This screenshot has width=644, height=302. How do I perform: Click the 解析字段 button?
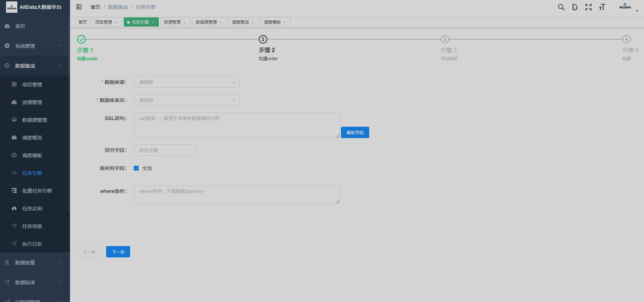355,132
